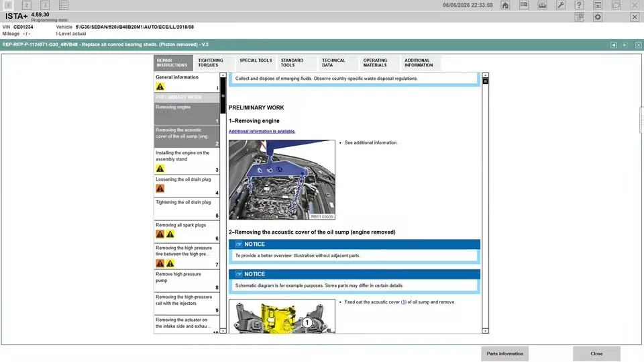
Task: Select step 8 Remove high pressure pump
Action: (x=186, y=281)
